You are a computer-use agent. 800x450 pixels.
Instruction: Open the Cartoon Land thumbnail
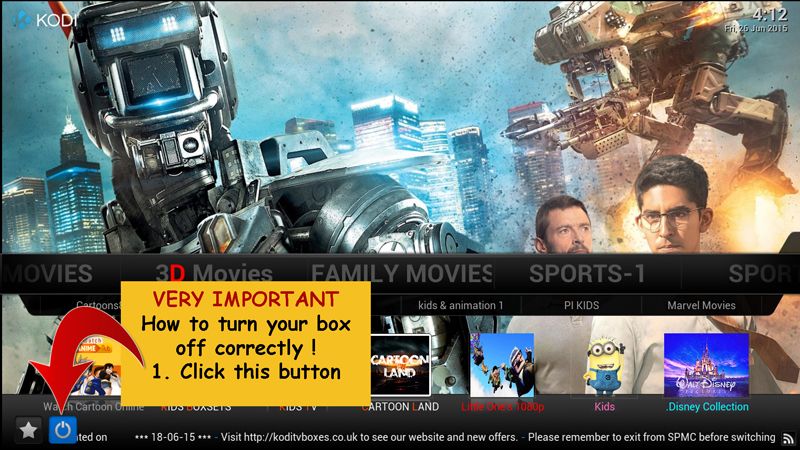(400, 365)
